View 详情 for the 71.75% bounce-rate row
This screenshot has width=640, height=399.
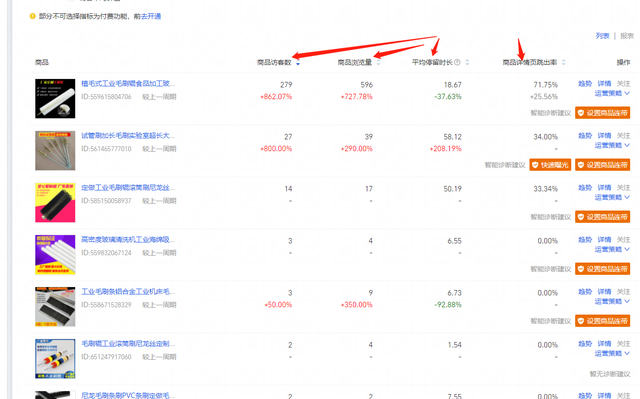(x=604, y=84)
